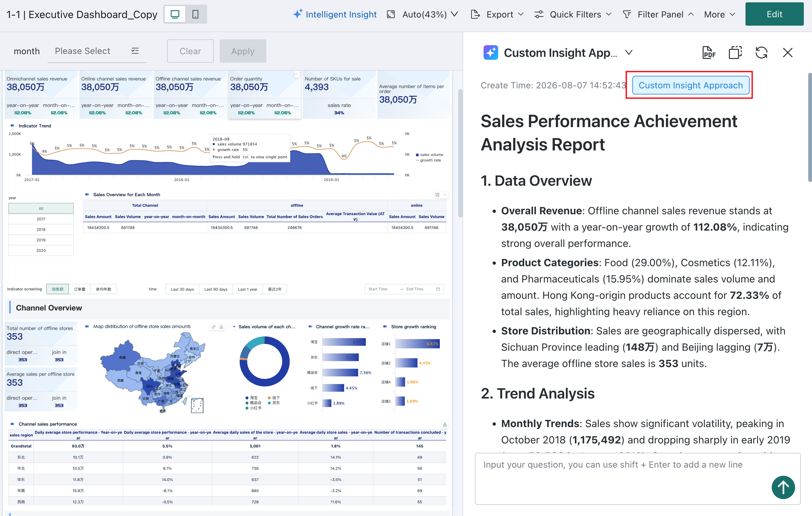Expand the Custom Insight App title dropdown
The width and height of the screenshot is (812, 516).
point(629,52)
